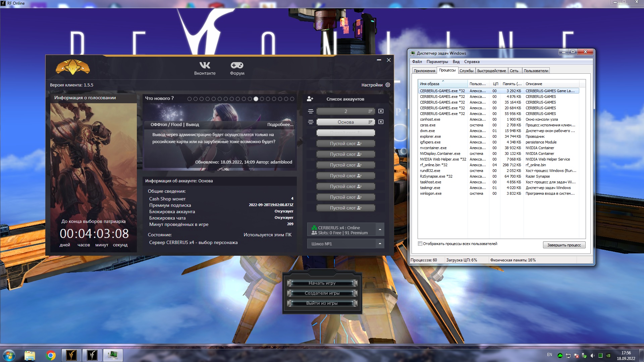Select the account named 2
The height and width of the screenshot is (362, 644).
[x=346, y=111]
